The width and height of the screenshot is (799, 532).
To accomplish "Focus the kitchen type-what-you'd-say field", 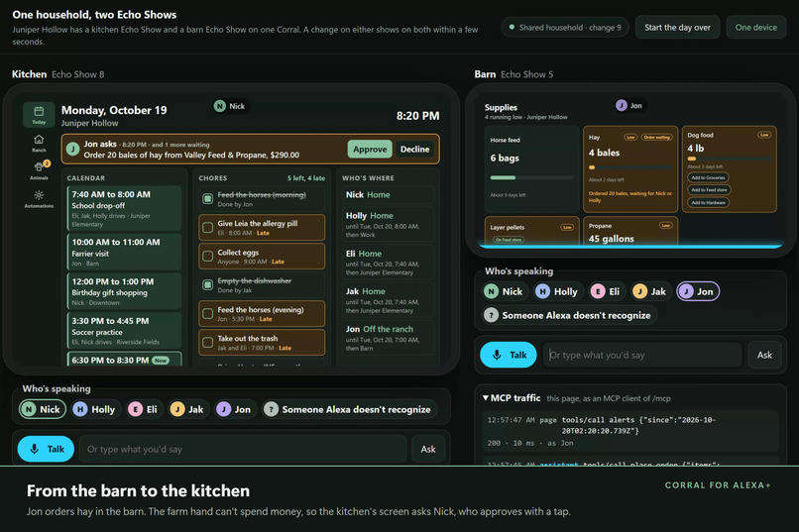I will click(243, 449).
